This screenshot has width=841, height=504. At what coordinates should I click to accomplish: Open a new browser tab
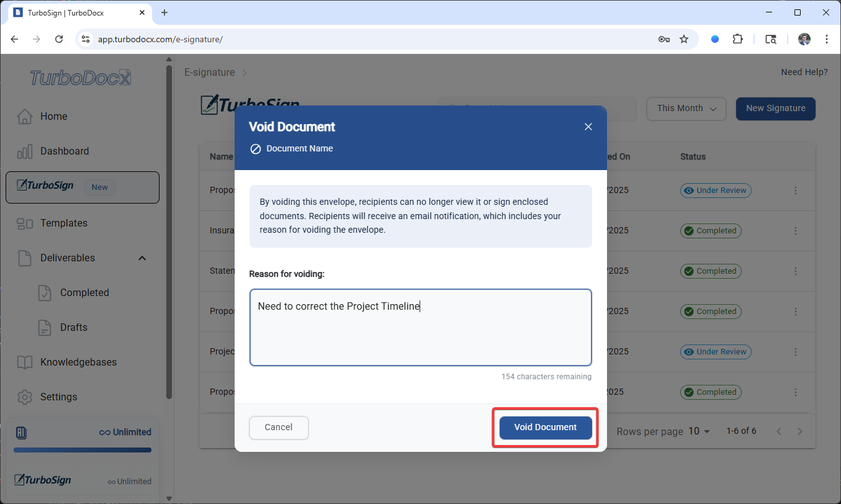(x=164, y=12)
